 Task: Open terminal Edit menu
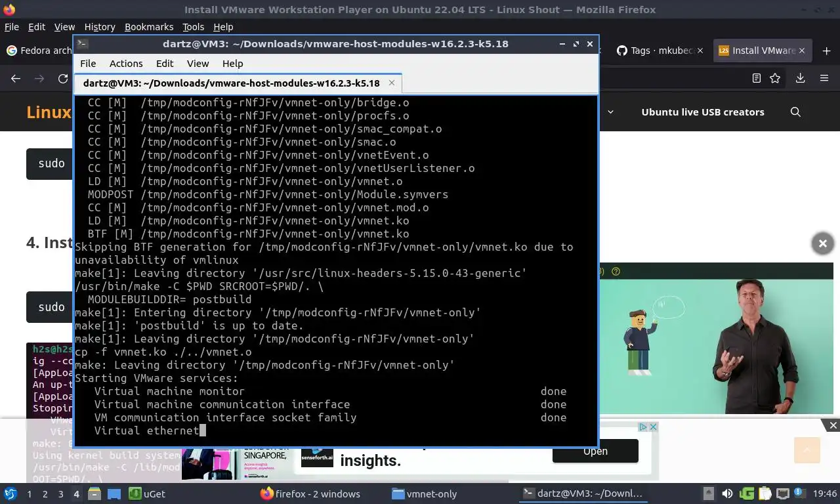[165, 64]
